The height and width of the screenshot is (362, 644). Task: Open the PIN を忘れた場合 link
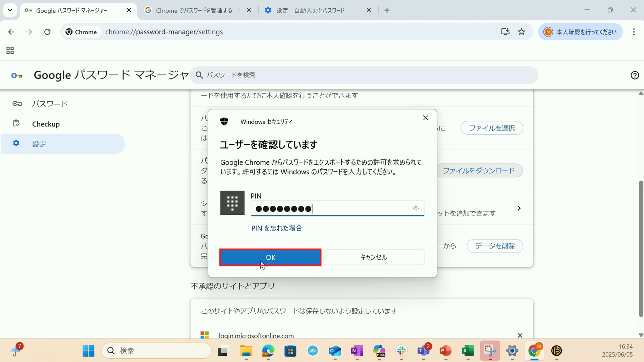pos(277,228)
